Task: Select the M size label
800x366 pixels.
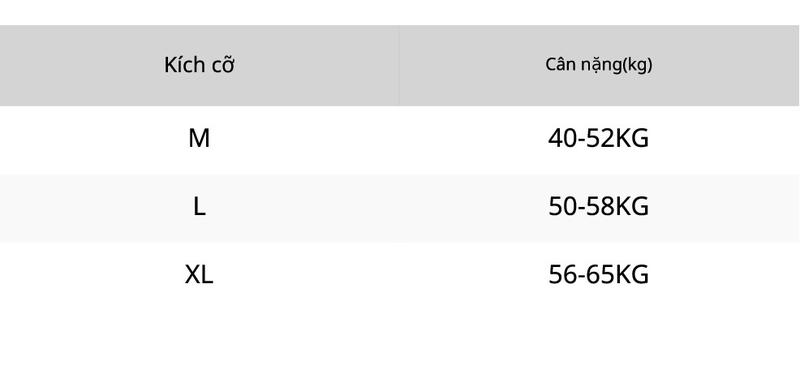Action: pos(199,138)
